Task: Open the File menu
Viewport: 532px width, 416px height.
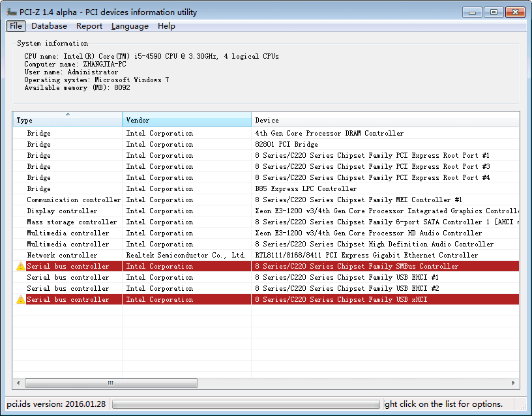Action: click(x=16, y=26)
